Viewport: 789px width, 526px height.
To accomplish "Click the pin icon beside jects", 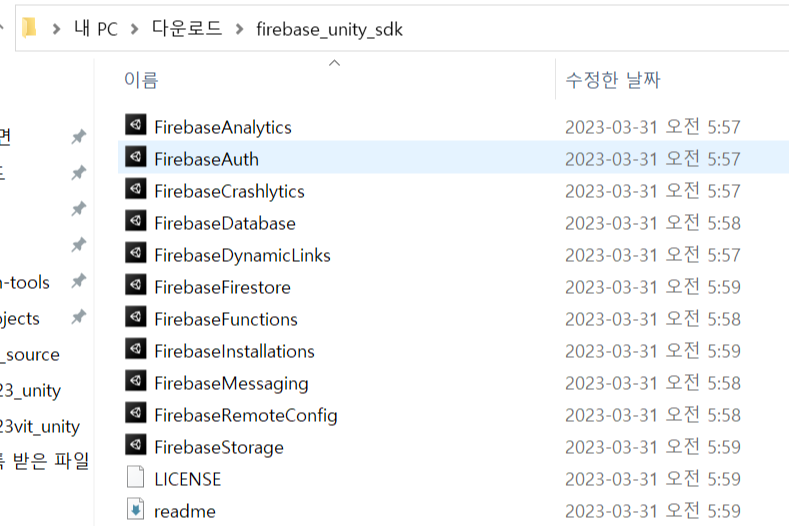I will tap(78, 317).
